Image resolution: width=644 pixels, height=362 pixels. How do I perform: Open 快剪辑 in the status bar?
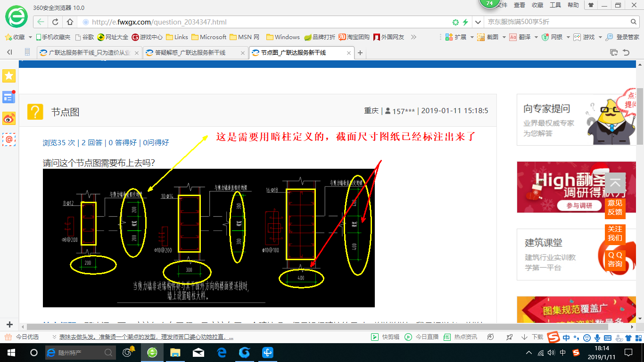tap(385, 337)
